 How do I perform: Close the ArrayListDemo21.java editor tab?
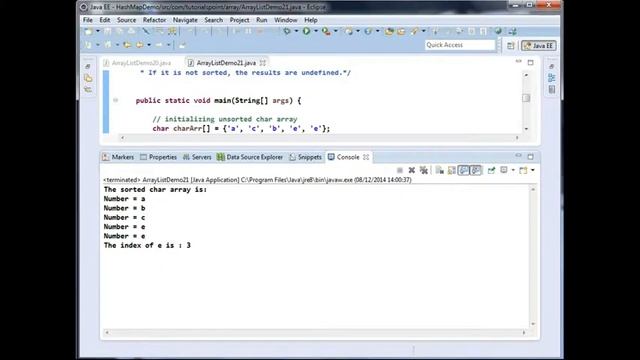tap(262, 63)
